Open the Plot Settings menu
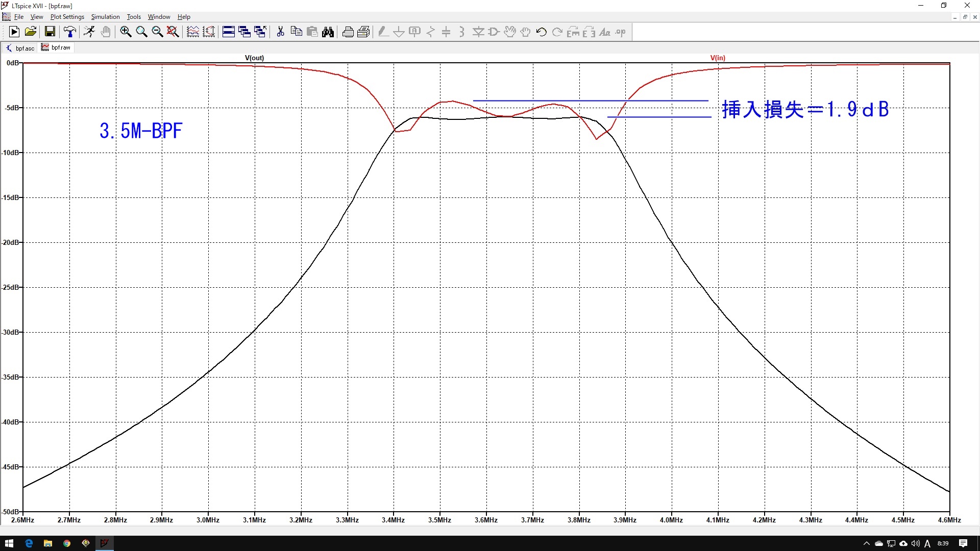 67,17
